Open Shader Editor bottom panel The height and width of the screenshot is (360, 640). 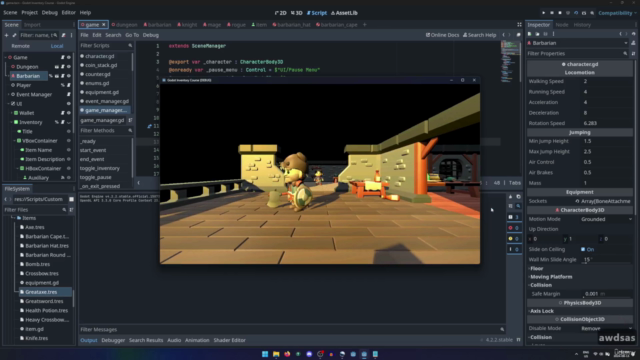[229, 340]
